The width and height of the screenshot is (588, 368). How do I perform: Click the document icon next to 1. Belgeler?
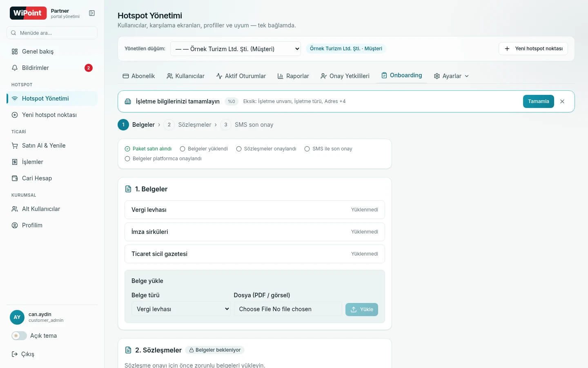click(128, 189)
